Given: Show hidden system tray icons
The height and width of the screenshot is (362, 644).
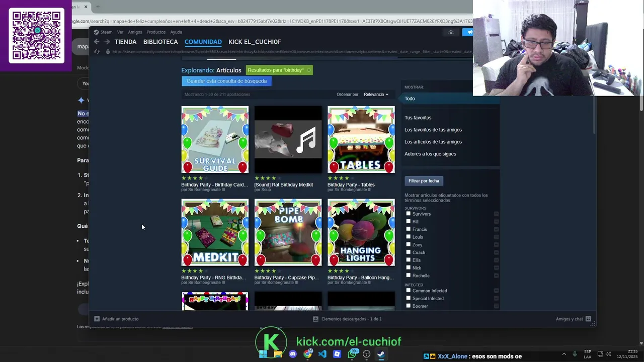Looking at the screenshot, I should (564, 354).
